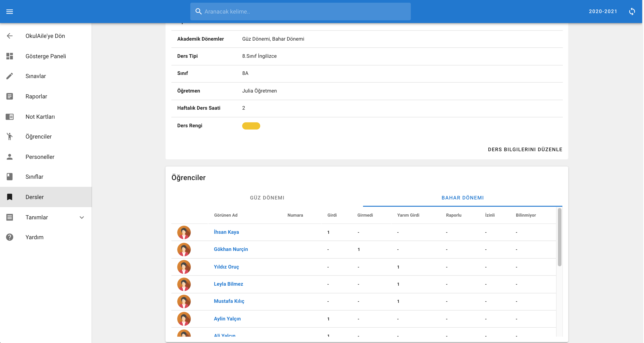Click the Numara column header
The image size is (644, 343).
[295, 215]
